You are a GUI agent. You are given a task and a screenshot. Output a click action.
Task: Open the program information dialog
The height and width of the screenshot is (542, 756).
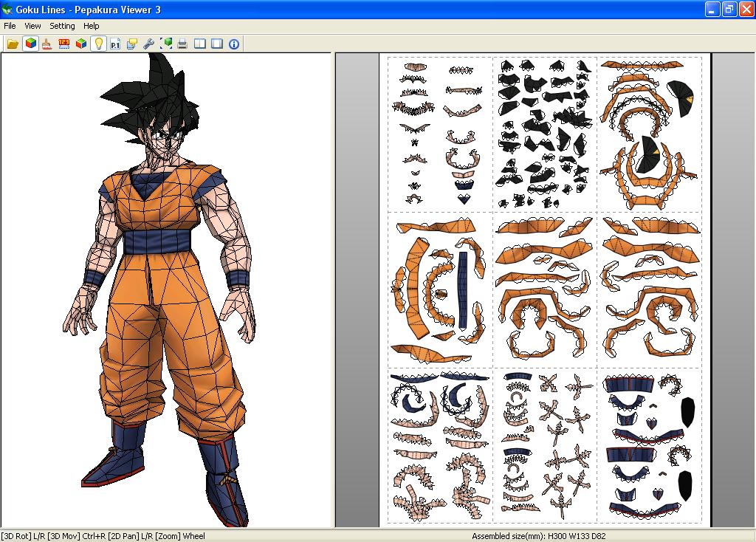(x=234, y=44)
